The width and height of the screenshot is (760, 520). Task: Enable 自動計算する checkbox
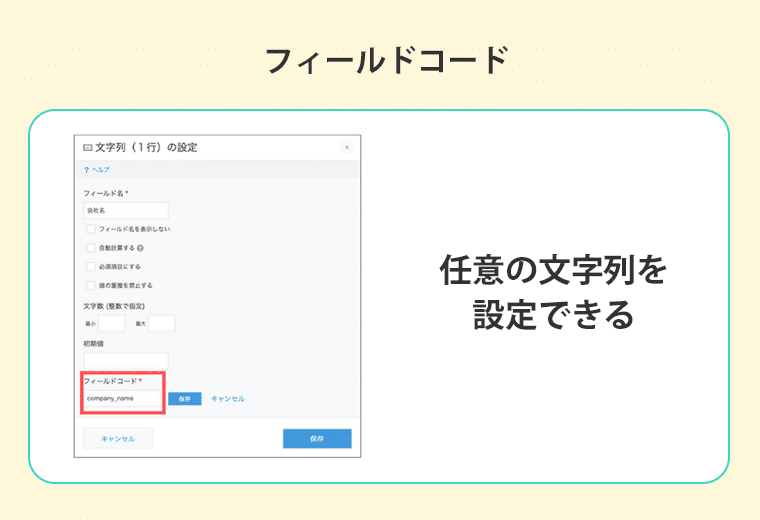[x=91, y=248]
